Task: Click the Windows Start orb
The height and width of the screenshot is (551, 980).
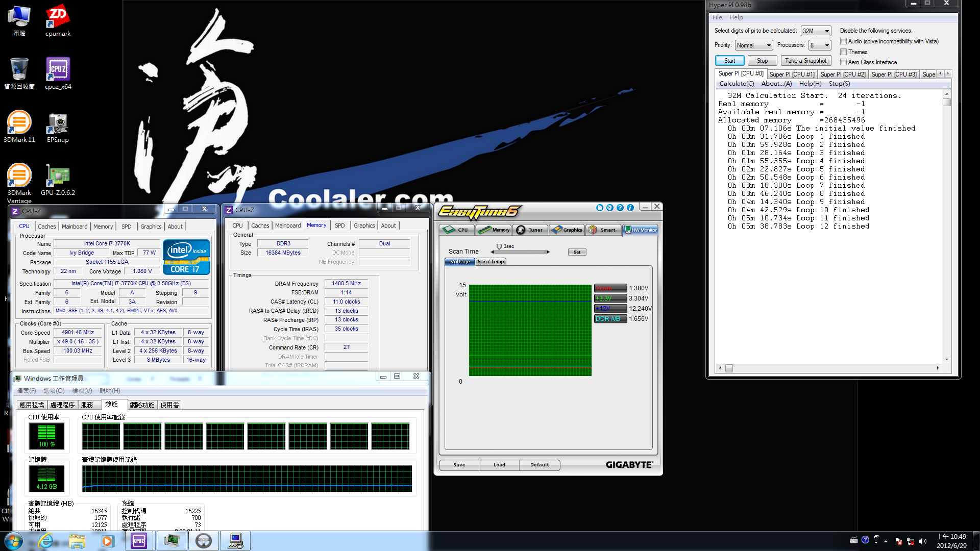Action: pos(14,541)
